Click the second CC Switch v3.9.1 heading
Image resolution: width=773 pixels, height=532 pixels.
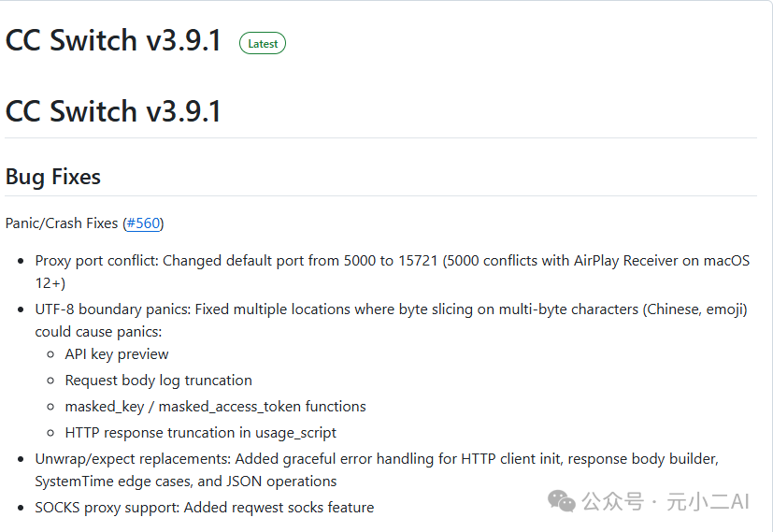(113, 111)
